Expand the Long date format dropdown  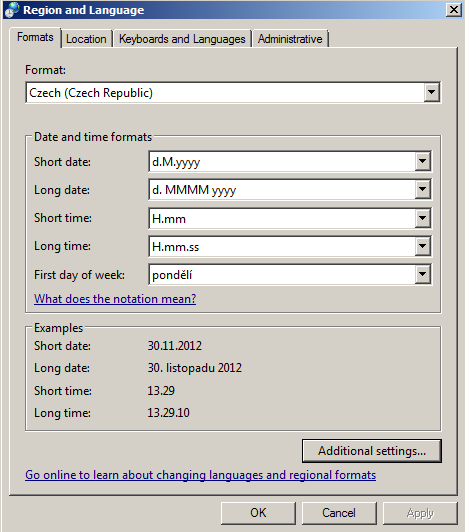[423, 190]
